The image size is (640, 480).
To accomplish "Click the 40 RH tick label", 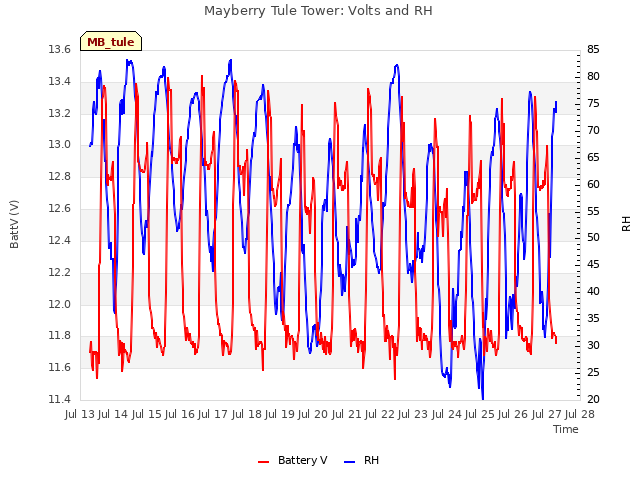I will click(x=593, y=291).
